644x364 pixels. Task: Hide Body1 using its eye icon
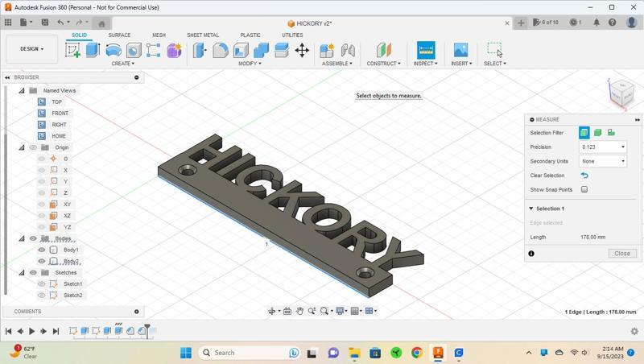[42, 250]
